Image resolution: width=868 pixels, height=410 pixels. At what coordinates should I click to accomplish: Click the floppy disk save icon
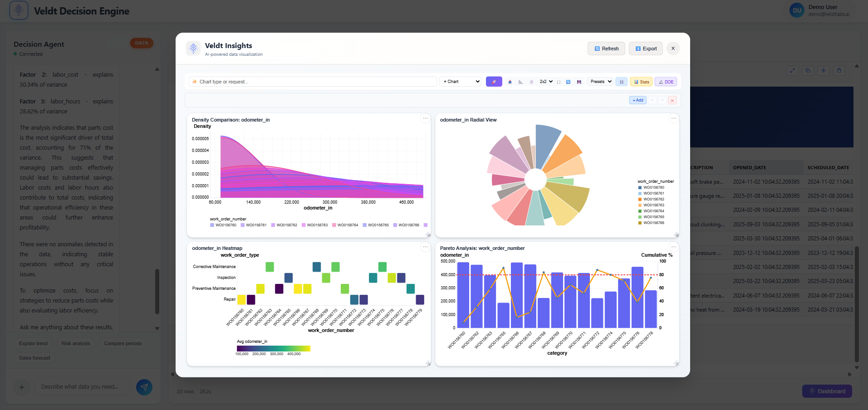click(579, 82)
